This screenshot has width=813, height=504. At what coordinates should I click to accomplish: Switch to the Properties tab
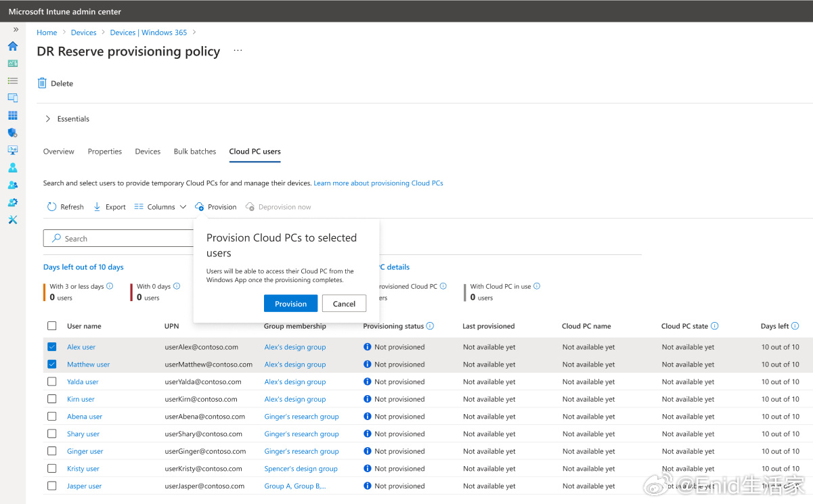coord(105,152)
